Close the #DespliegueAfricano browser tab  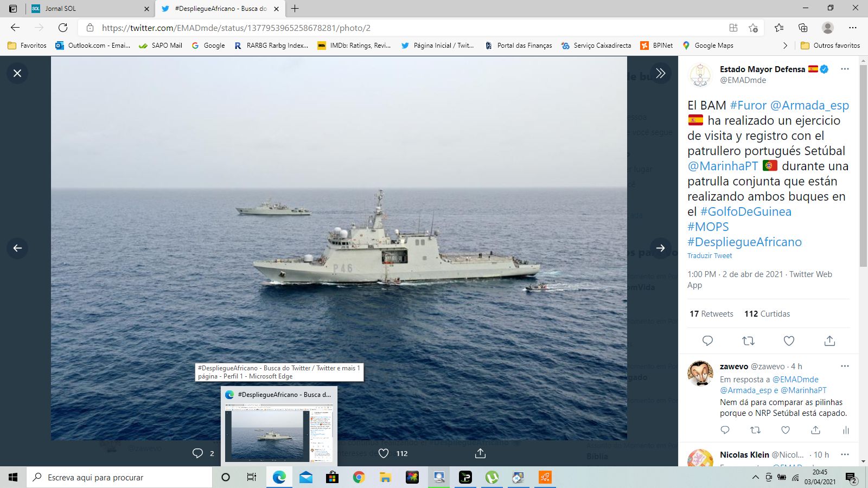click(276, 9)
